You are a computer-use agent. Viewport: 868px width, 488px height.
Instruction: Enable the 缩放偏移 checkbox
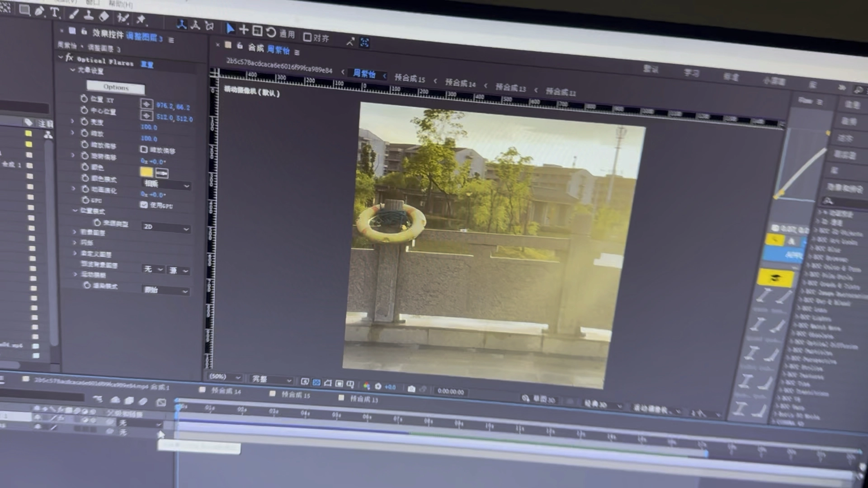[x=144, y=149]
